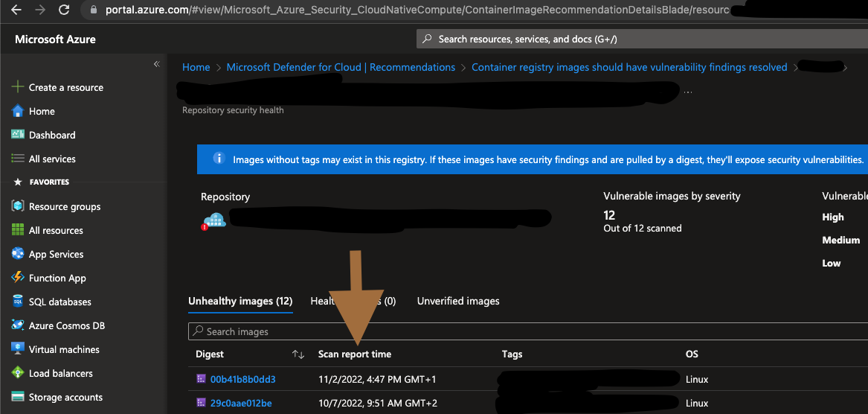Sort by Digest using the arrows icon
Image resolution: width=868 pixels, height=414 pixels.
[x=298, y=354]
